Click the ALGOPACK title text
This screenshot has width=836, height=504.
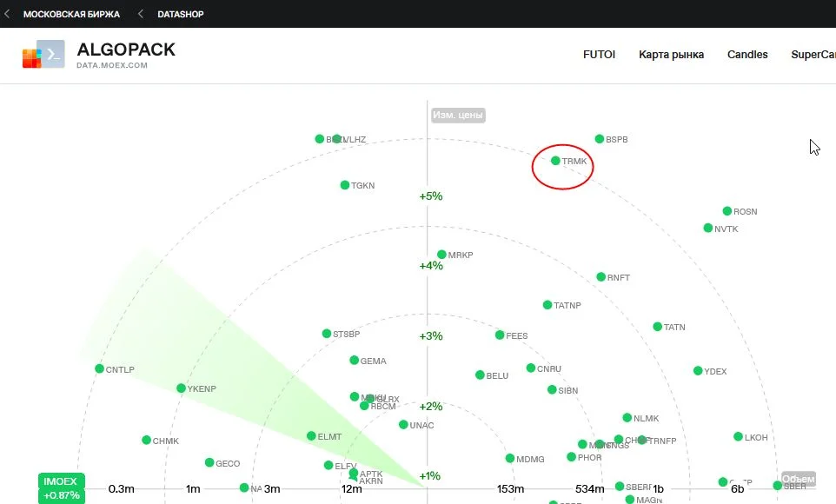click(x=126, y=49)
